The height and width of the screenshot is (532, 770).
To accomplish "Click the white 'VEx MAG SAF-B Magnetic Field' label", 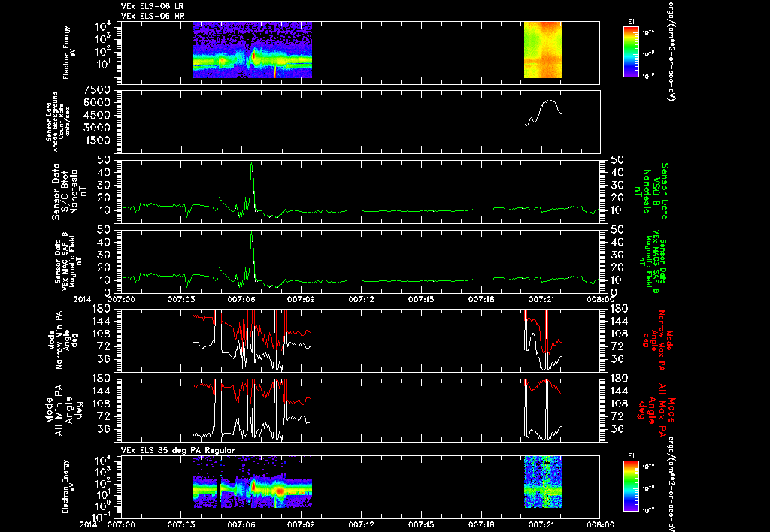I will tap(68, 260).
